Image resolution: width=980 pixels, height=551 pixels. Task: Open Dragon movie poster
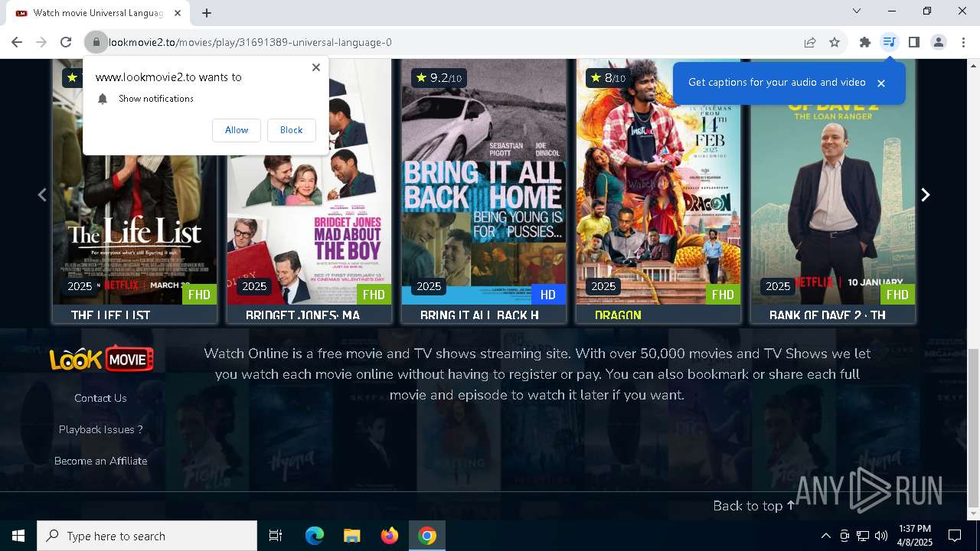[658, 182]
